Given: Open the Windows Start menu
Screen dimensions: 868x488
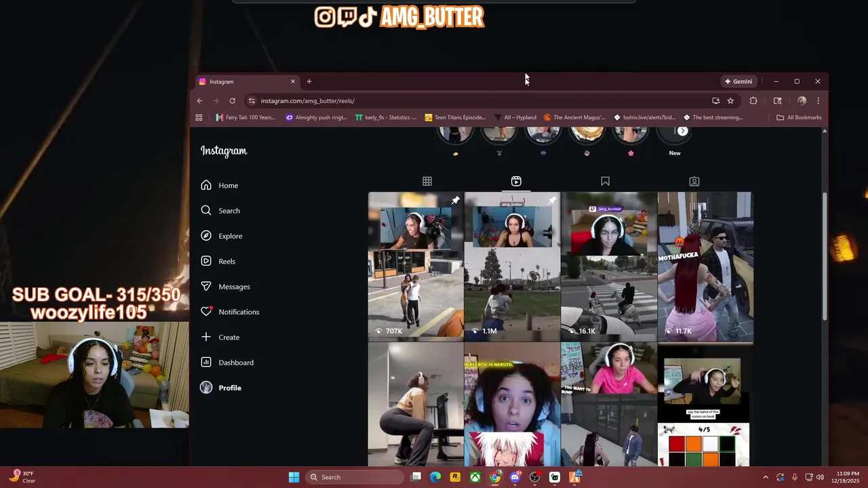Looking at the screenshot, I should click(294, 477).
